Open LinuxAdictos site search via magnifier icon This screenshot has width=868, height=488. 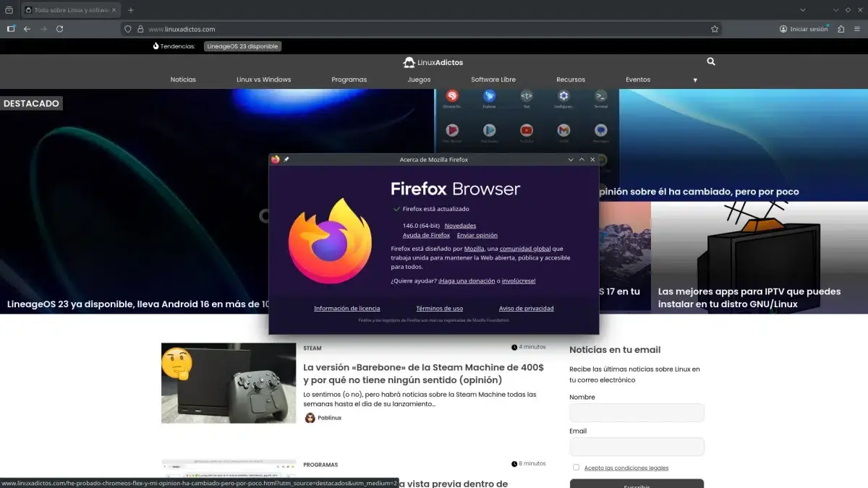[710, 61]
